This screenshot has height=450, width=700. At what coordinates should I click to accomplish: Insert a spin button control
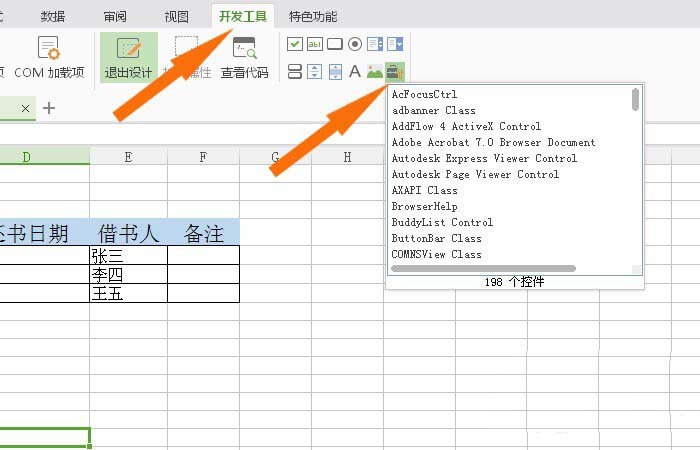click(x=315, y=71)
